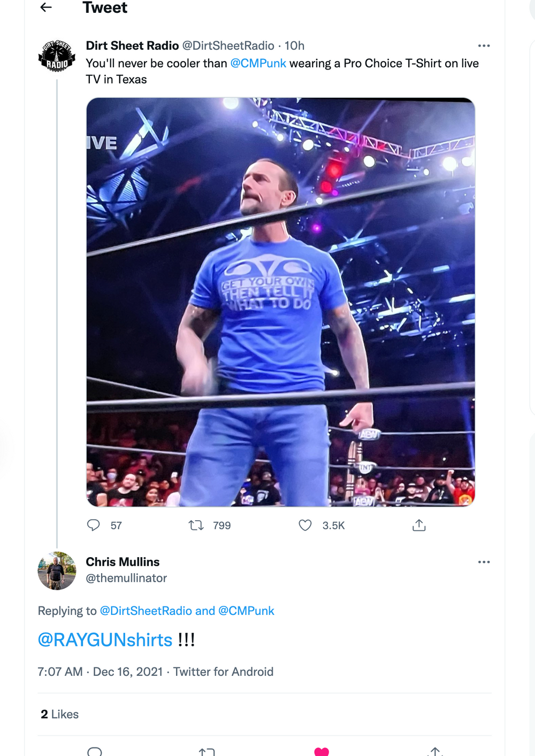Click the 10h timestamp on the tweet

point(294,46)
